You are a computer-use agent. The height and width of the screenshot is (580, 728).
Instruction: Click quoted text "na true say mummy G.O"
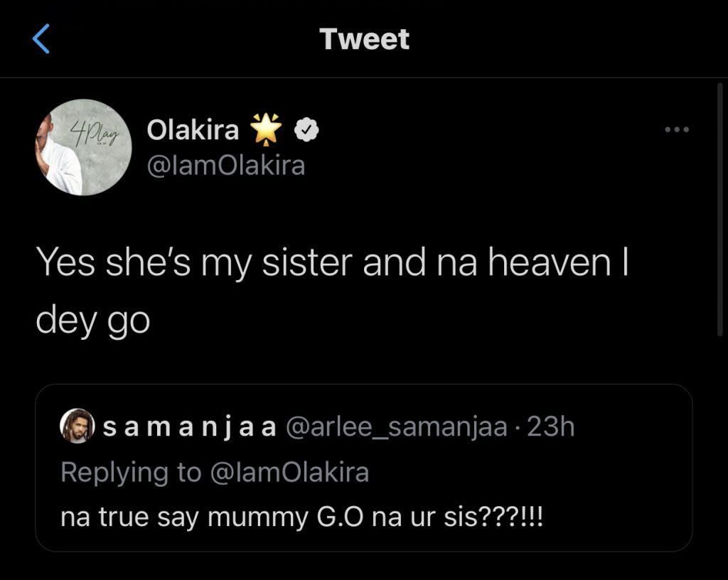coord(186,516)
